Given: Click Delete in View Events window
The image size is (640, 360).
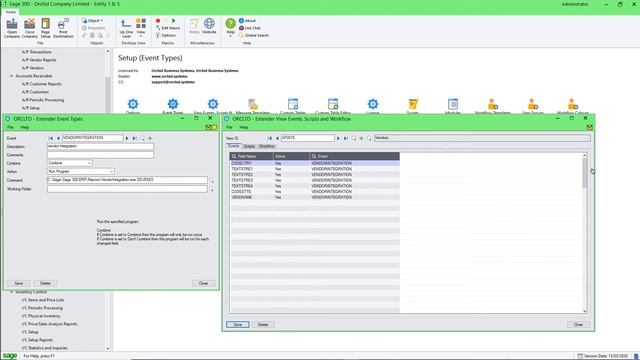Looking at the screenshot, I should [x=263, y=324].
